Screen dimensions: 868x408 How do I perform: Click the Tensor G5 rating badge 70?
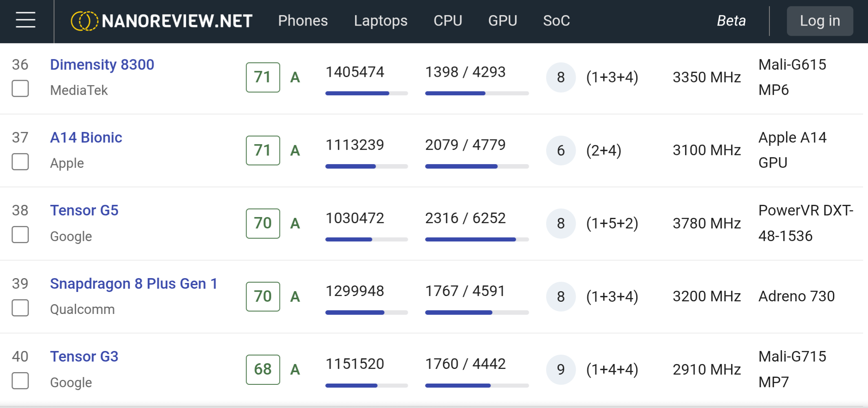point(263,224)
